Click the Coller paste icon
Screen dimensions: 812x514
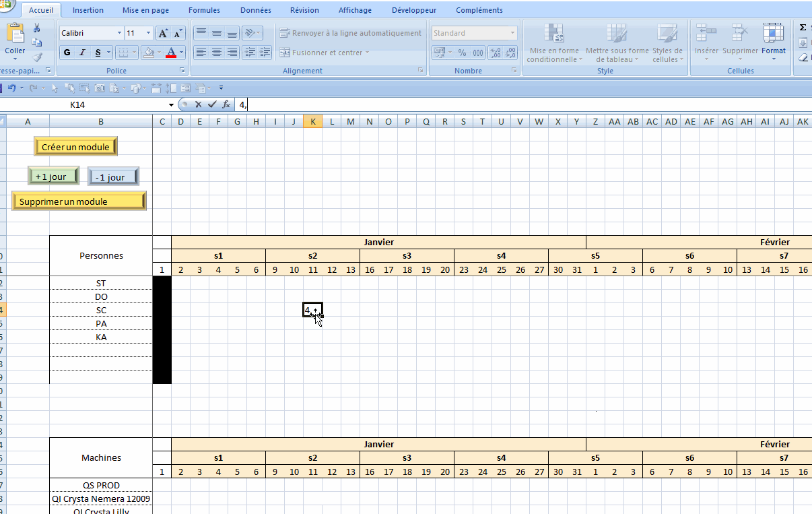[15, 35]
